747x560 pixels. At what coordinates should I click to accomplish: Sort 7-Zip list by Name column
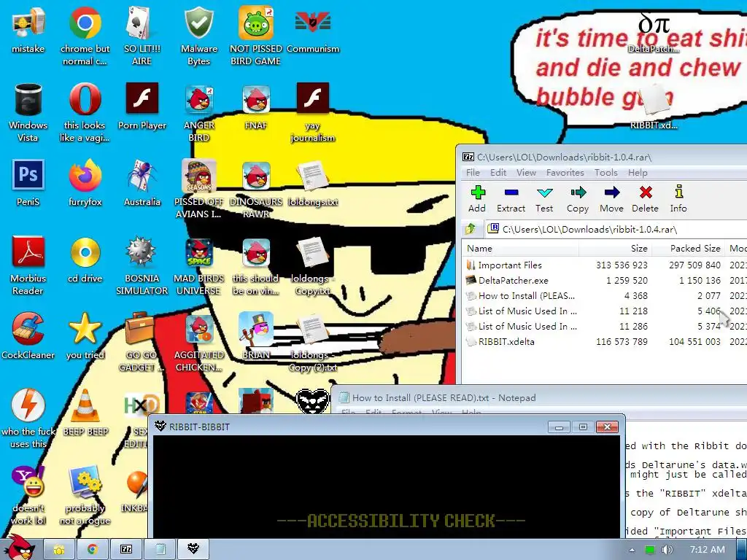point(520,248)
